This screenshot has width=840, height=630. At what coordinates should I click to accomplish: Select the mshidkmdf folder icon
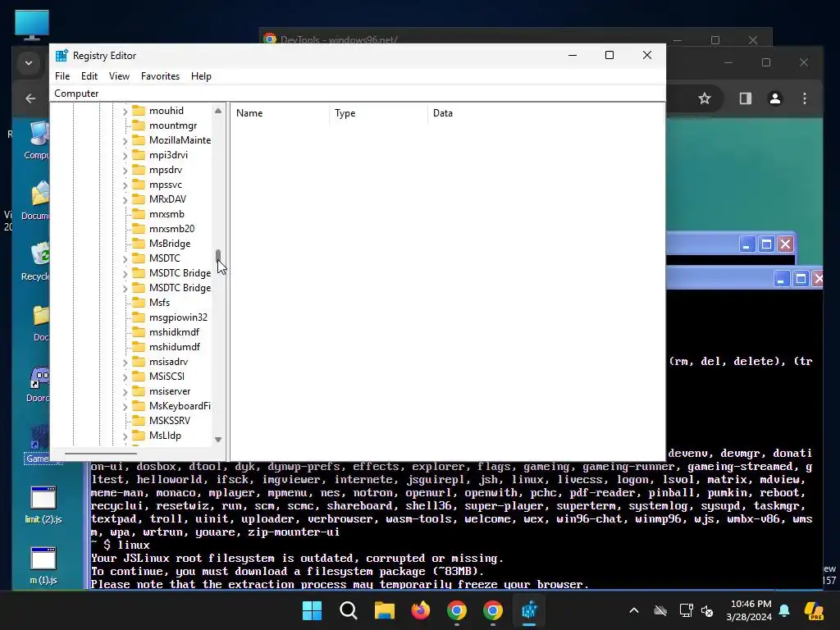[x=139, y=332]
